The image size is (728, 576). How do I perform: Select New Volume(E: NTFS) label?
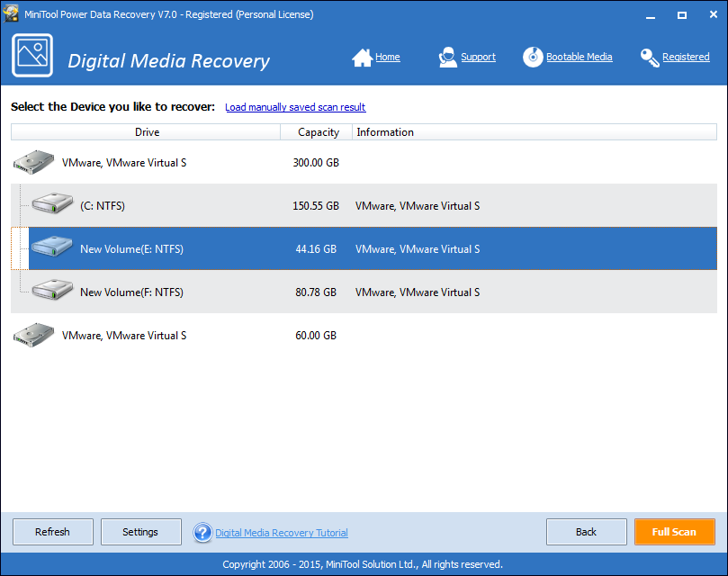click(132, 249)
